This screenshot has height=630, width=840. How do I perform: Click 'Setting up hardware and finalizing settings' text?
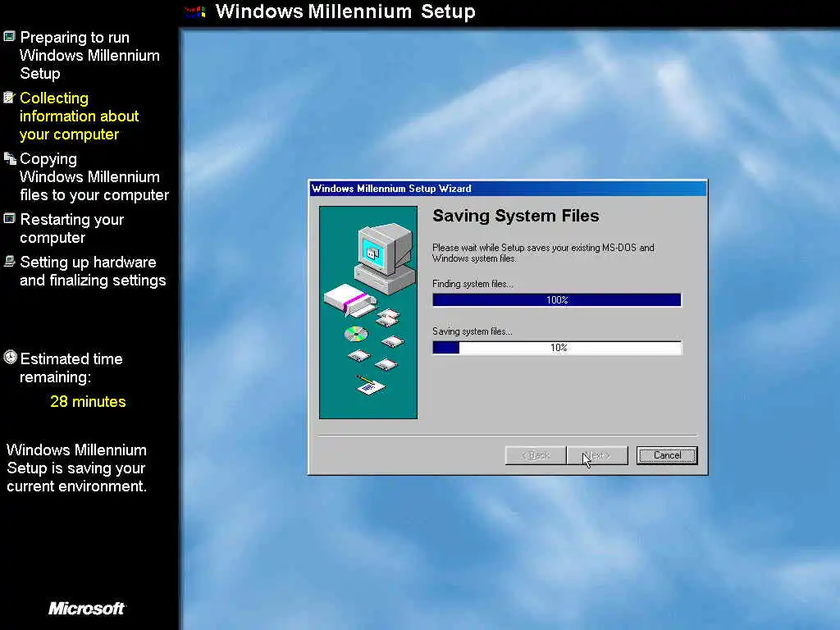click(93, 271)
